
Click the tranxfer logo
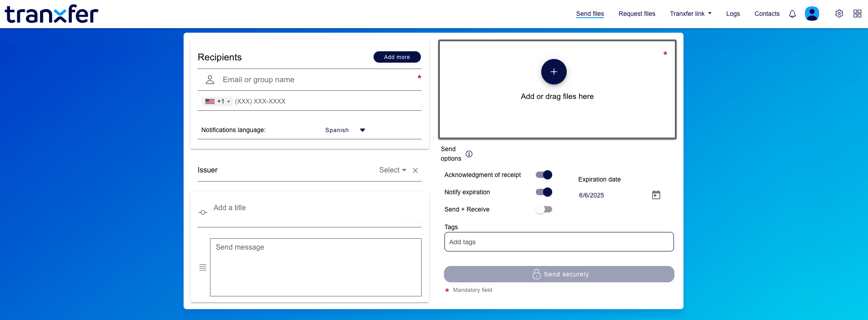[51, 14]
